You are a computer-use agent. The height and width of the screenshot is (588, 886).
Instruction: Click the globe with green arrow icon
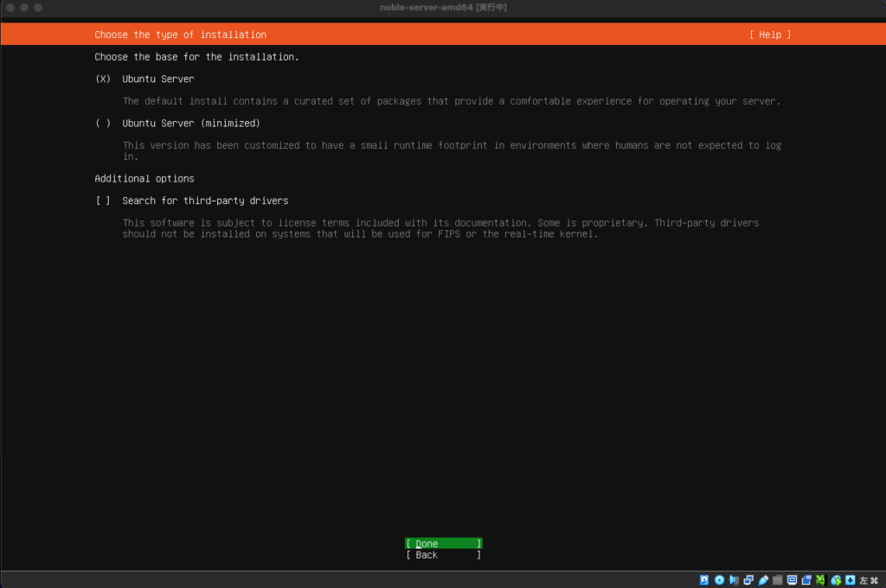[x=836, y=580]
